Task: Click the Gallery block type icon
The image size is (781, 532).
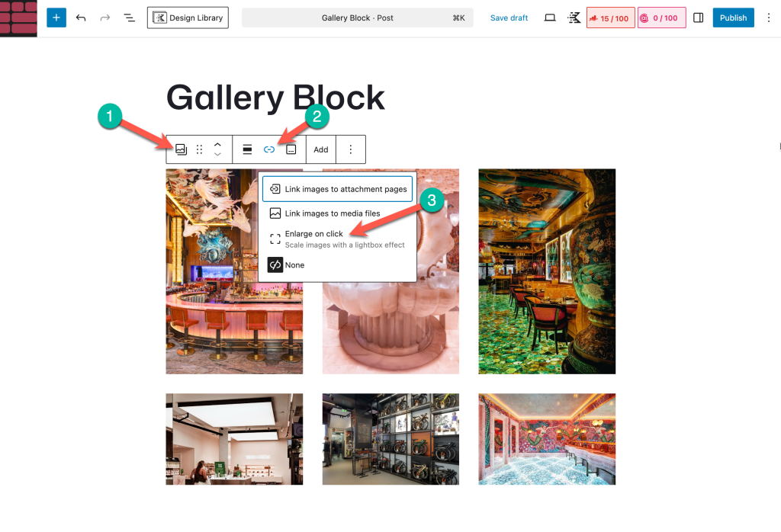Action: [x=181, y=149]
